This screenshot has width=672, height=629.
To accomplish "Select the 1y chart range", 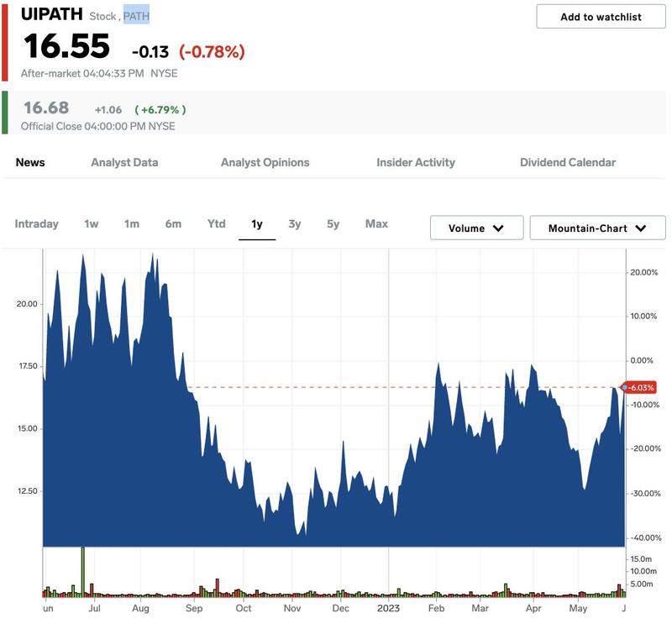I will click(257, 223).
